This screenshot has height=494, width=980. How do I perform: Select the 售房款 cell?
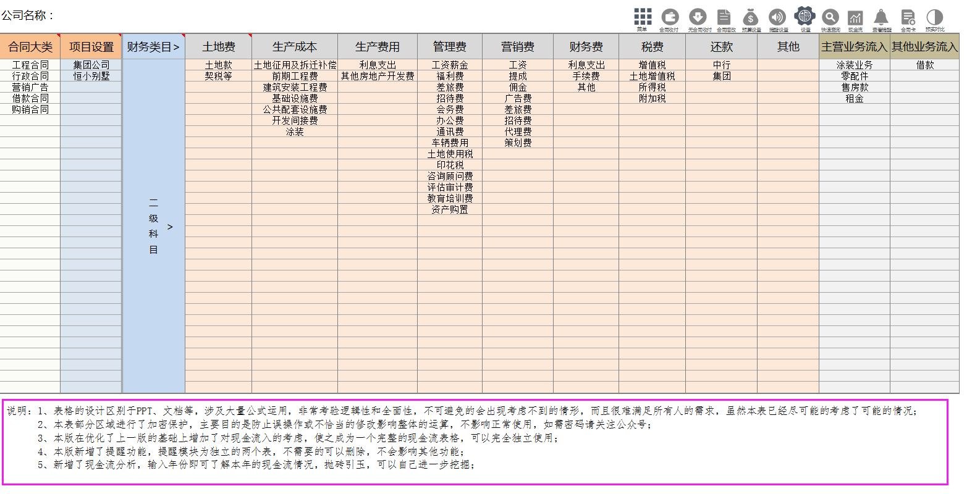855,87
